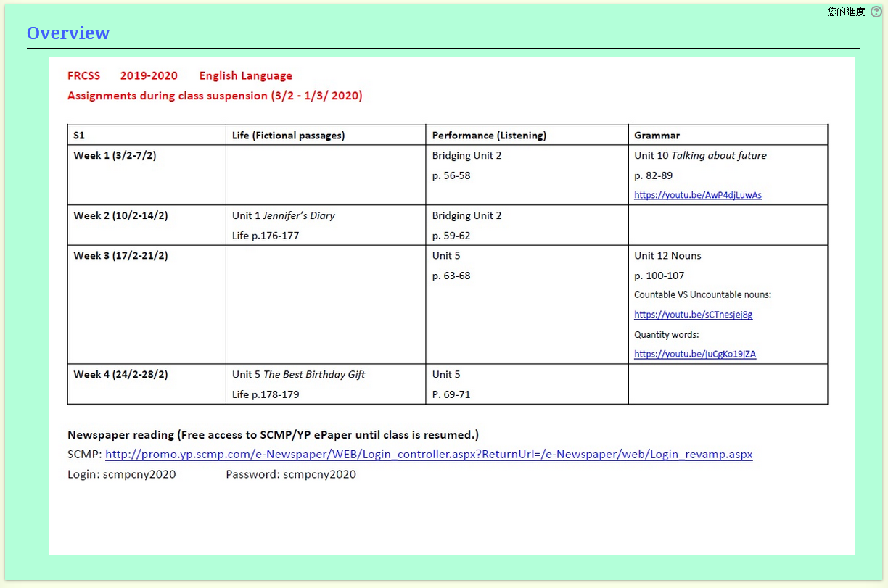Open the SCMP e-Newspaper login link
Screen dimensions: 888x588
429,455
